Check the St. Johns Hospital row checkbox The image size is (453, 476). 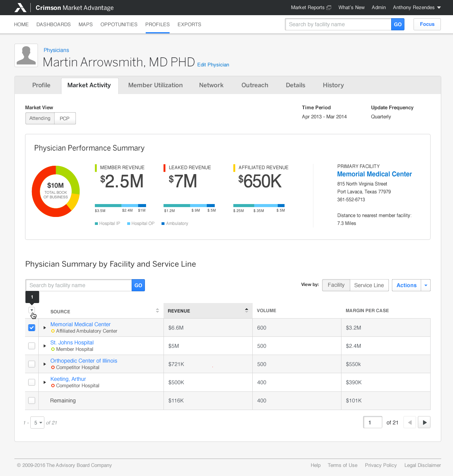[x=32, y=346]
